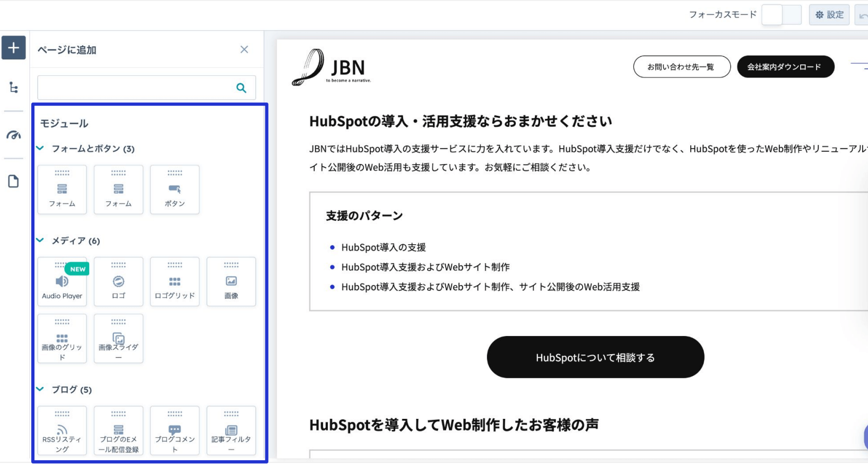Select the first フォーム module card
This screenshot has height=464, width=868.
tap(62, 190)
